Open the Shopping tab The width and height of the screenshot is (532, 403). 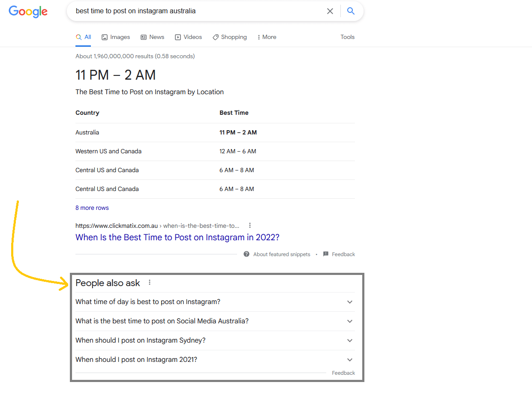click(230, 37)
